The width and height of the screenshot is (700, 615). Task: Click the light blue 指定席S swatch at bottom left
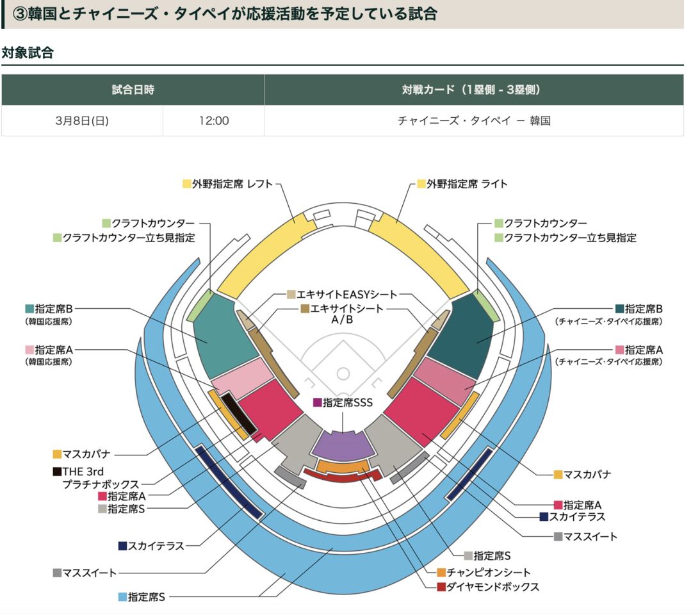tap(122, 596)
